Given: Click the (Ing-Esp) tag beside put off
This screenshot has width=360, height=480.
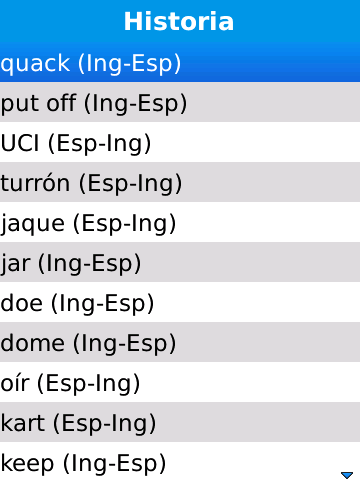Looking at the screenshot, I should (136, 104).
